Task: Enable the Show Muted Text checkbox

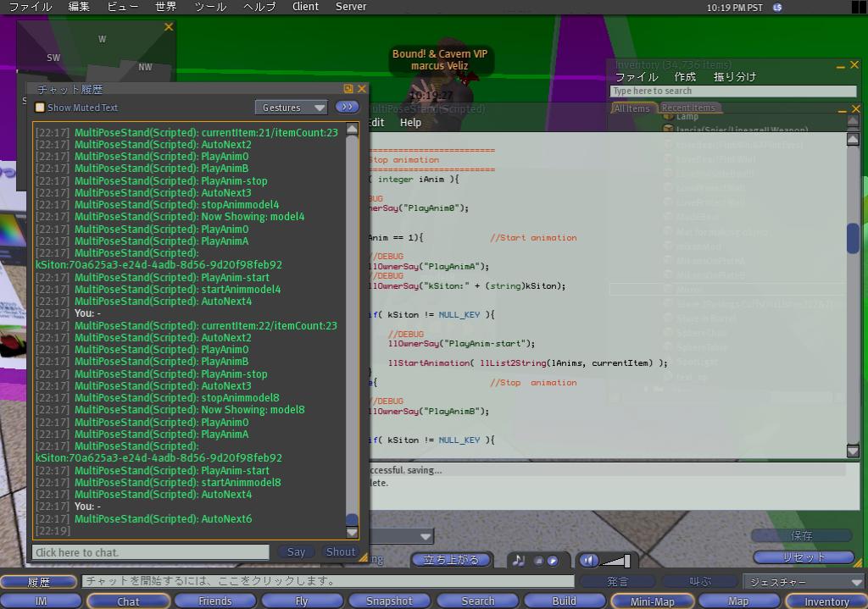Action: (x=40, y=108)
